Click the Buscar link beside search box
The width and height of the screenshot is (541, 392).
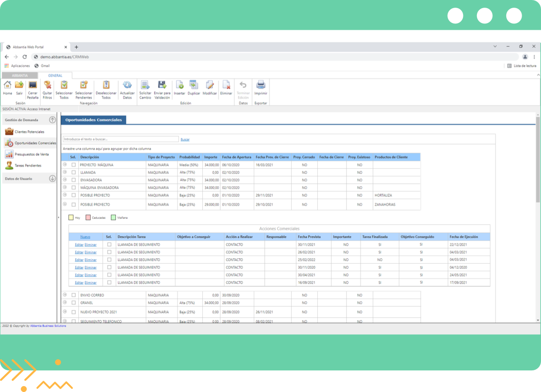coord(185,140)
